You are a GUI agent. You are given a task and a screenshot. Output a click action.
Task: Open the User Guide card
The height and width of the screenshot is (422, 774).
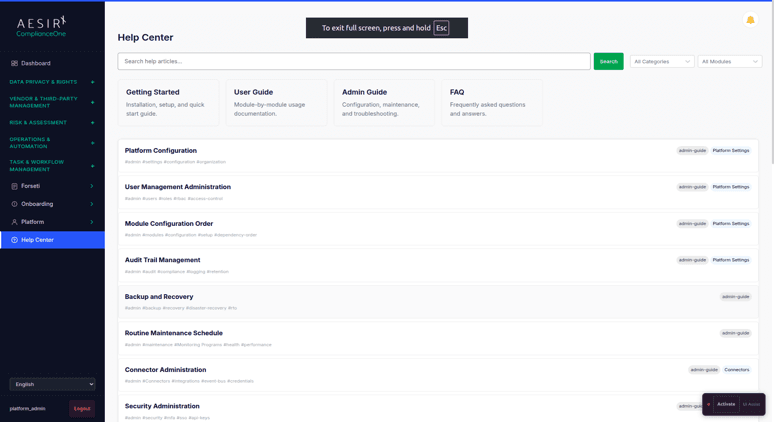coord(276,103)
